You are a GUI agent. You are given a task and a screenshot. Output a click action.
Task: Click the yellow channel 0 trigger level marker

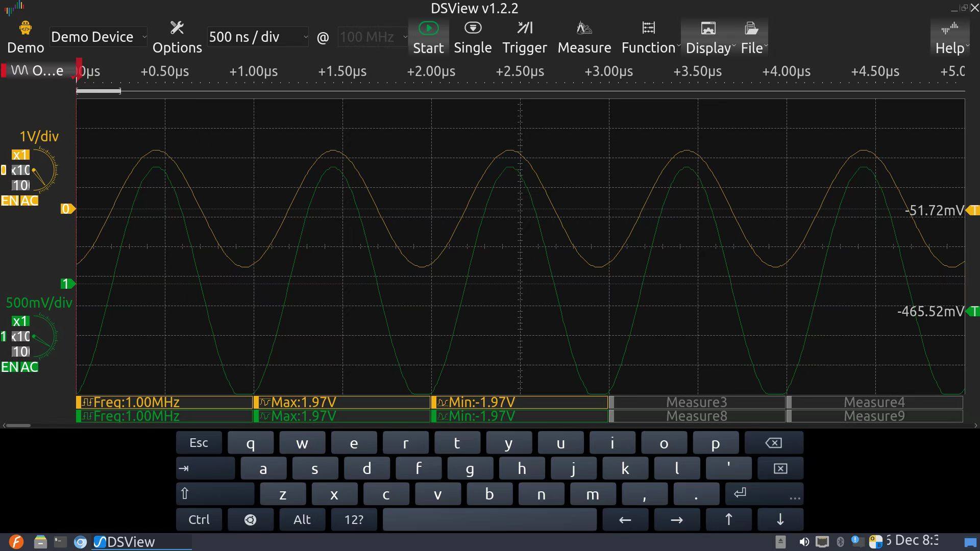pyautogui.click(x=973, y=210)
